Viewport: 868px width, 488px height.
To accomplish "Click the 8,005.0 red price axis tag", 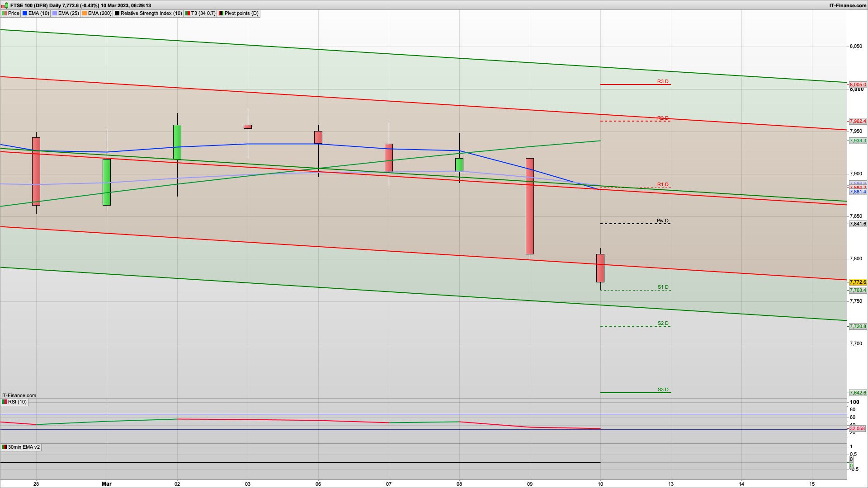I will 858,85.
